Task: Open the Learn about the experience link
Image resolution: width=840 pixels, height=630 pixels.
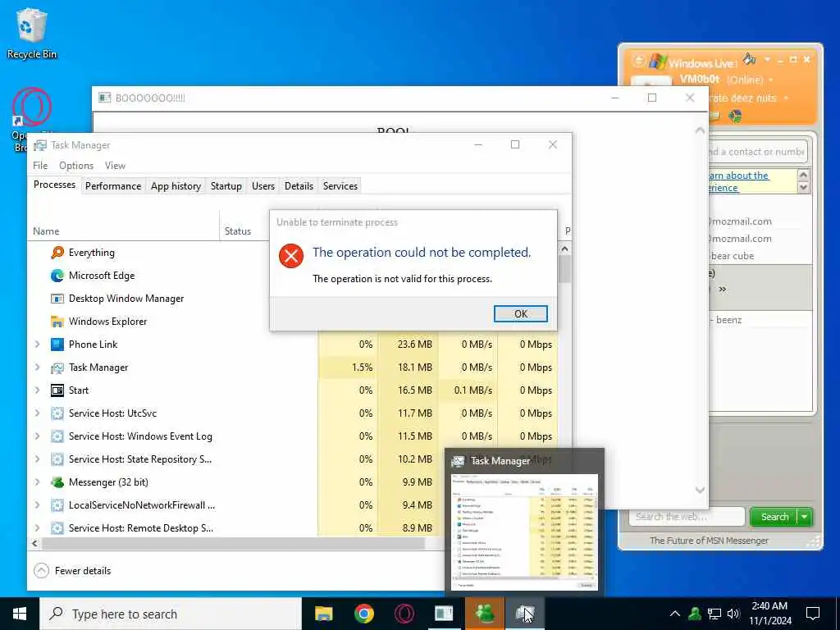Action: (739, 181)
